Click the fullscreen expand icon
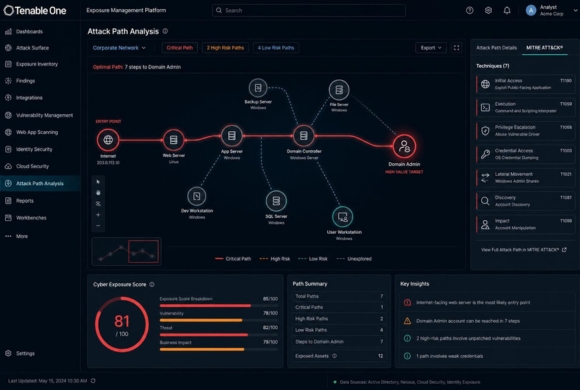Viewport: 580px width, 390px height. click(x=456, y=48)
